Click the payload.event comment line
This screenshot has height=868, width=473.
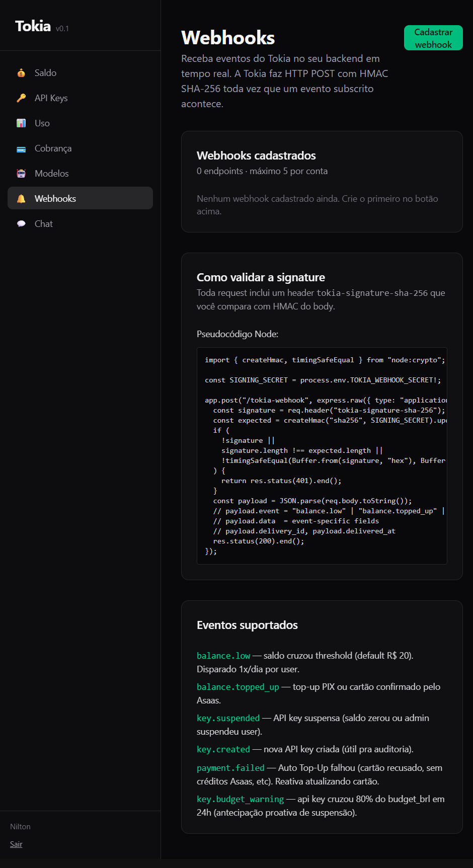click(329, 511)
